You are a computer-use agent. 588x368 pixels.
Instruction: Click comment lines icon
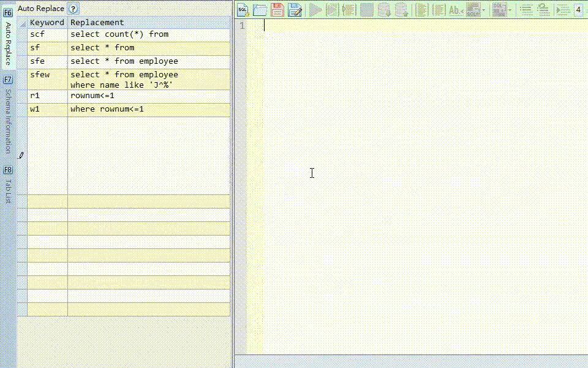click(526, 10)
